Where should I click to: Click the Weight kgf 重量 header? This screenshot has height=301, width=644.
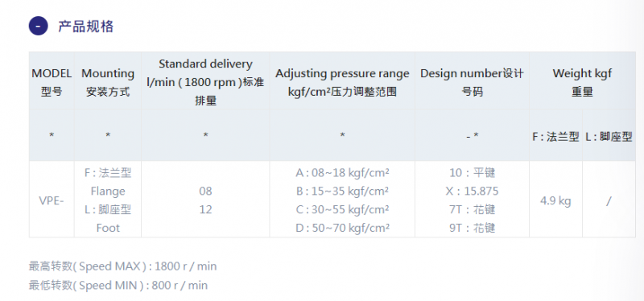pyautogui.click(x=582, y=83)
